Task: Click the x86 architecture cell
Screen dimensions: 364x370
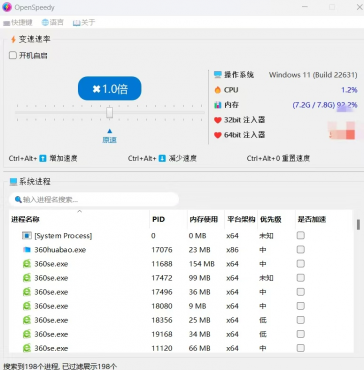Action: (x=232, y=250)
